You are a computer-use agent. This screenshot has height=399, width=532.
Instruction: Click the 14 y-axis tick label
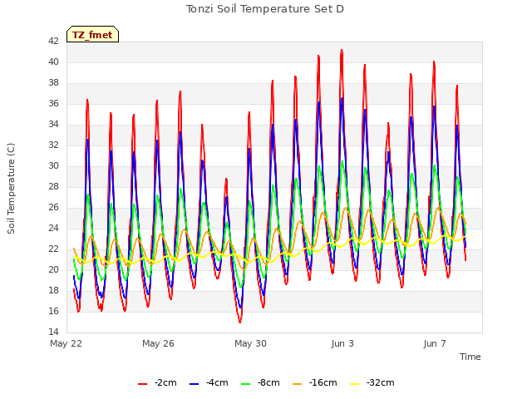click(53, 332)
